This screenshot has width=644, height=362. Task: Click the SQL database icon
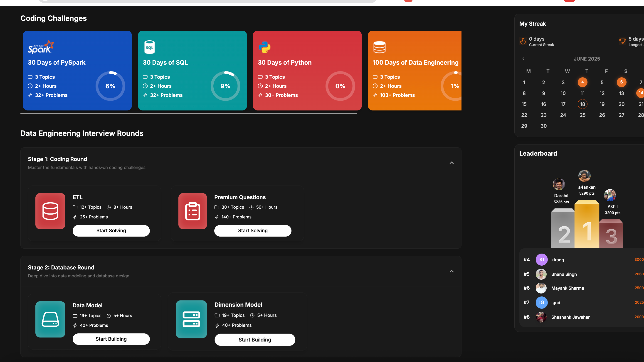click(150, 47)
